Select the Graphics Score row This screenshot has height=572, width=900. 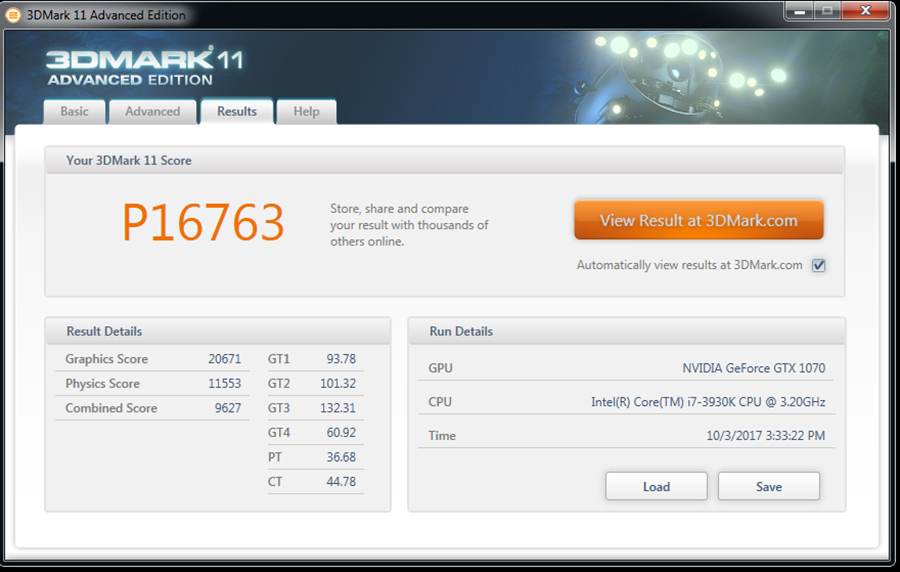coord(150,359)
